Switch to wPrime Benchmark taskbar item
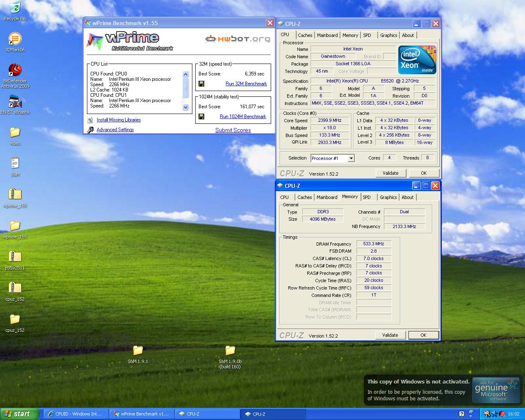Viewport: 525px width, 420px height. [142, 414]
